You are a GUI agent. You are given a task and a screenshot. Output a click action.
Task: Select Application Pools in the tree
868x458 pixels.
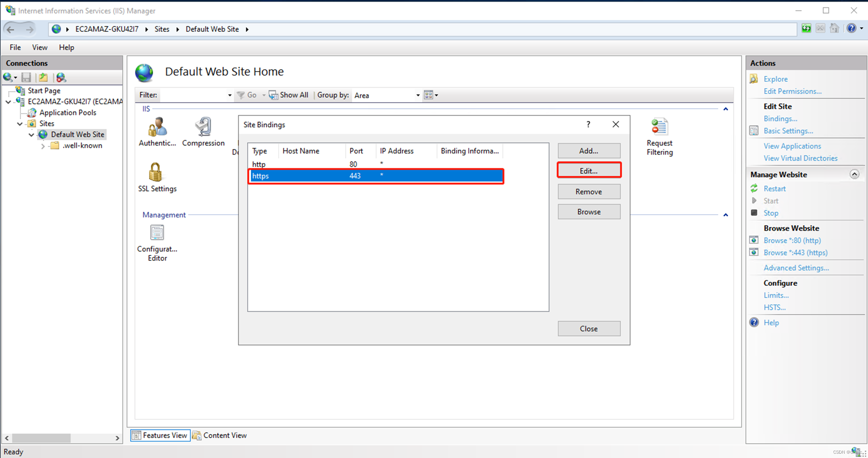tap(67, 113)
